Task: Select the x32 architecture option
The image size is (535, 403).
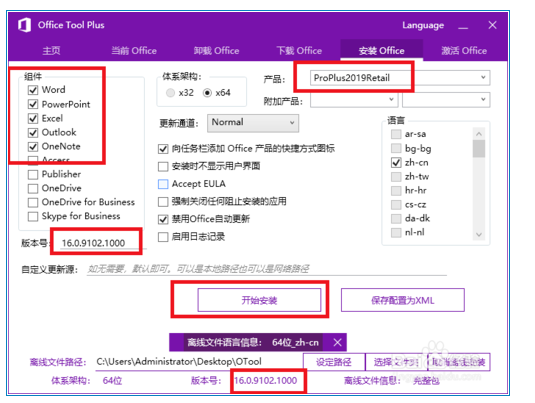Action: click(170, 93)
